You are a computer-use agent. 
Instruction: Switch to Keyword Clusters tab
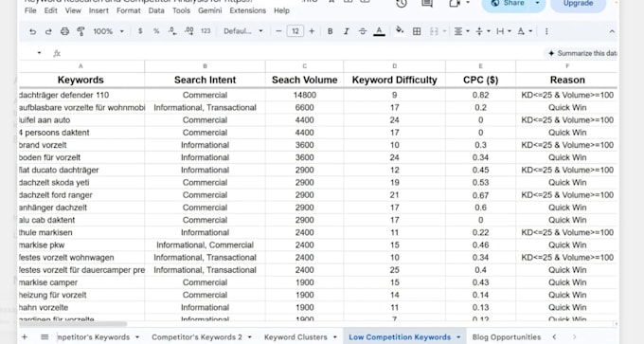(295, 337)
